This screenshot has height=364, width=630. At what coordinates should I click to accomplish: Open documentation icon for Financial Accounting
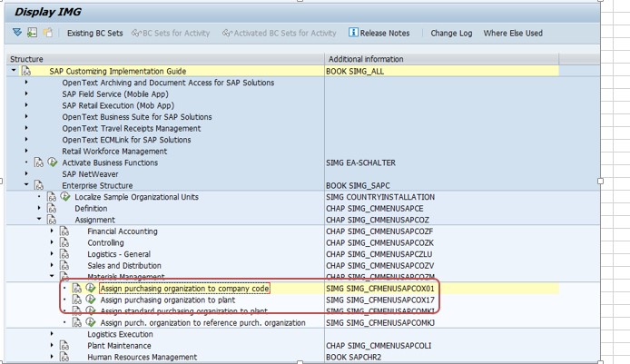pos(64,231)
